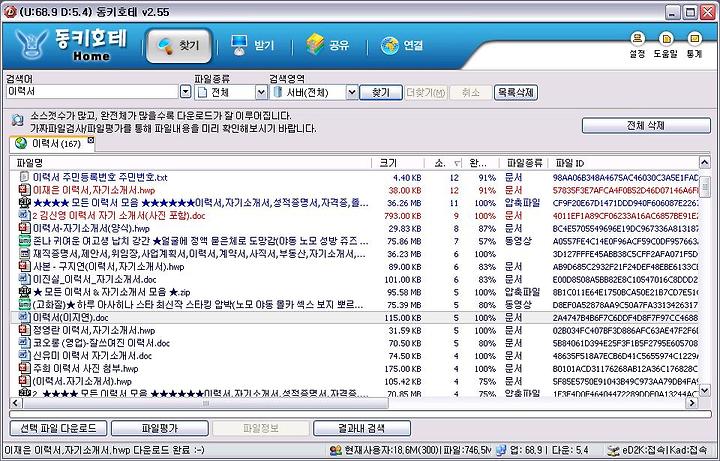
Task: Sort by the 파일 ID column header
Action: tap(624, 163)
